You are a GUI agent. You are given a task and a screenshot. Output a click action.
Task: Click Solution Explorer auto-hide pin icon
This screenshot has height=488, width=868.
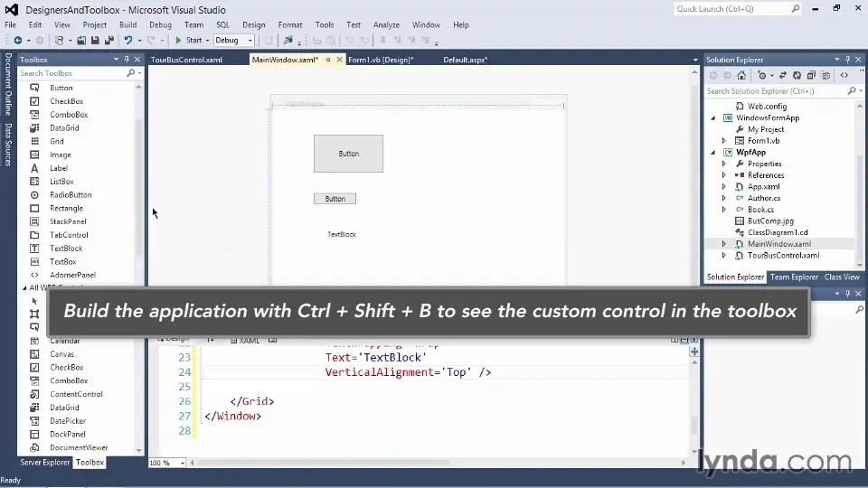847,60
